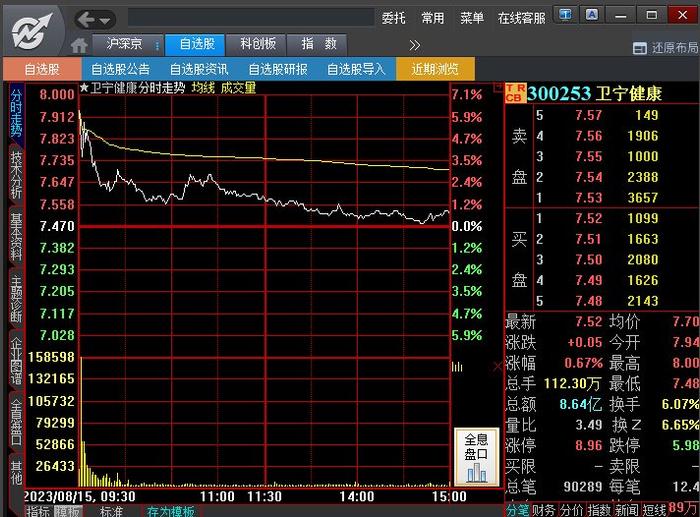Open the 自选股公告 sub-tab

[x=121, y=69]
